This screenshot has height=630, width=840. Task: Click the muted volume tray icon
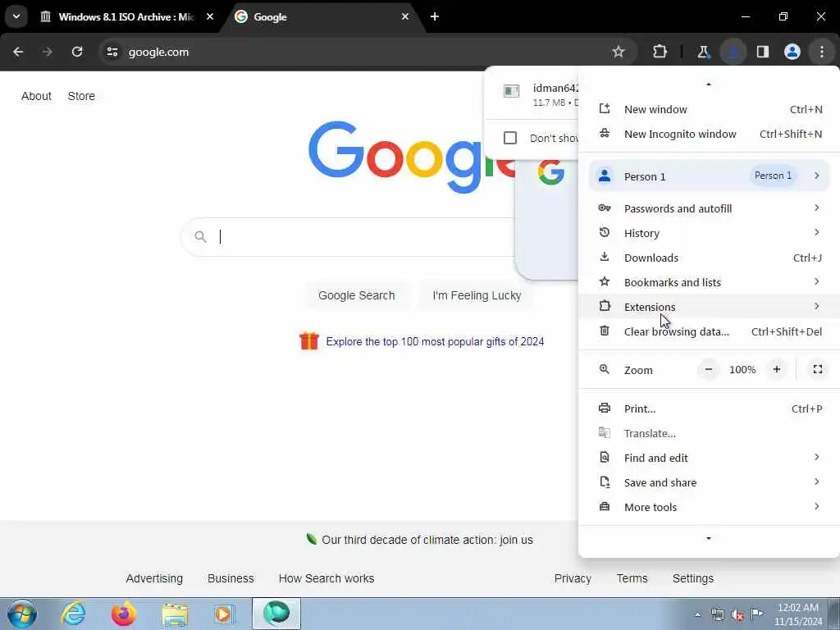coord(737,615)
